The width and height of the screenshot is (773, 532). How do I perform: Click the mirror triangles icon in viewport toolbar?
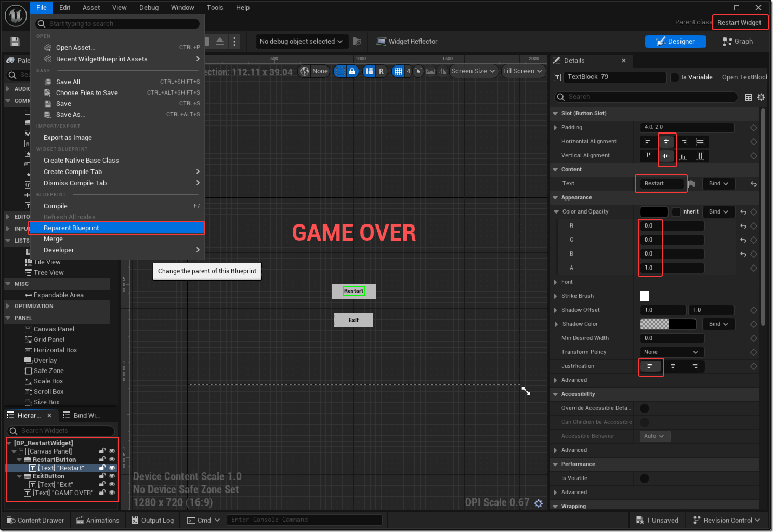(442, 71)
